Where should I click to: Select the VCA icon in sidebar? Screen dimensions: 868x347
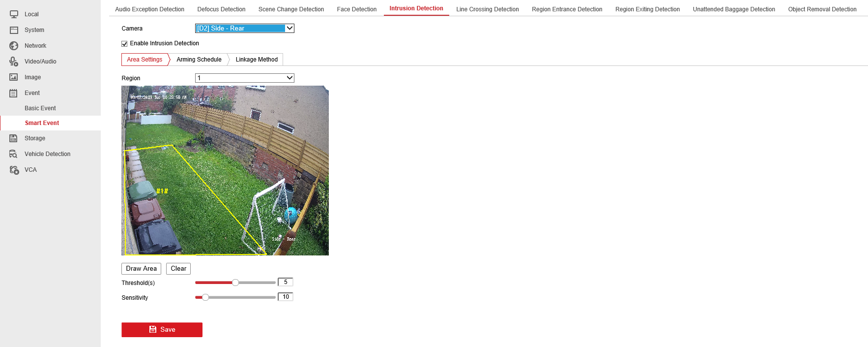pos(14,170)
